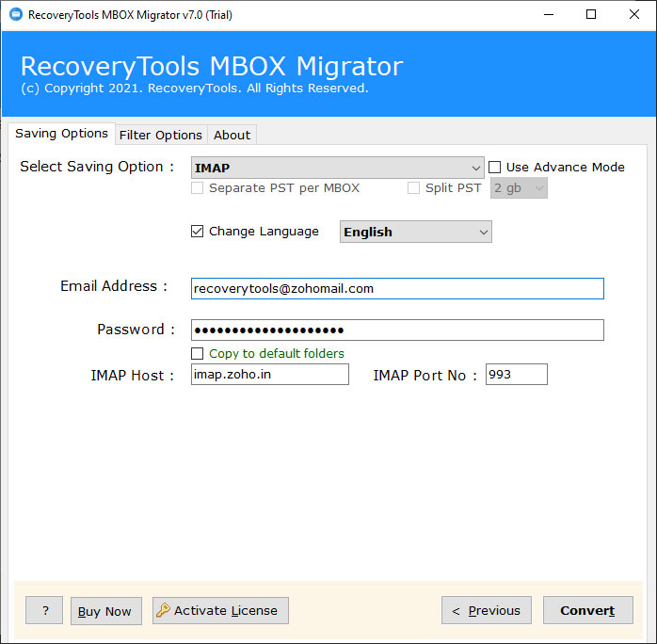657x644 pixels.
Task: Enable the Use Advance Mode checkbox
Action: coord(494,168)
